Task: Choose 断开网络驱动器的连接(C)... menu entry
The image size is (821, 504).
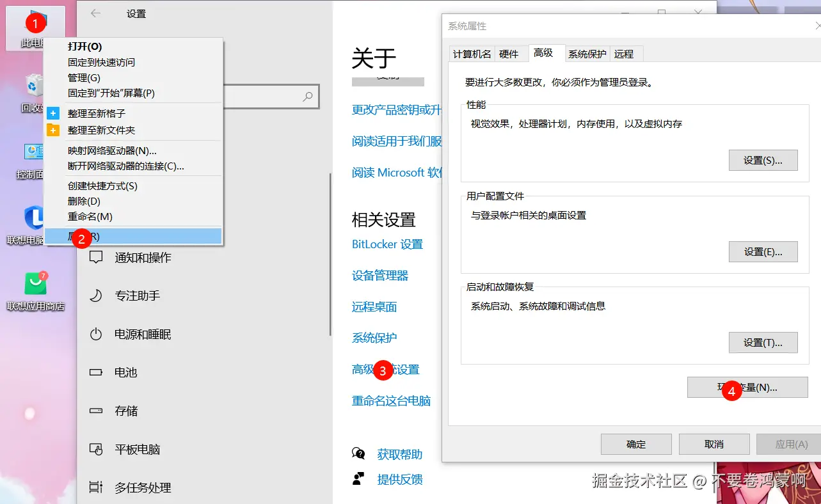Action: [133, 166]
